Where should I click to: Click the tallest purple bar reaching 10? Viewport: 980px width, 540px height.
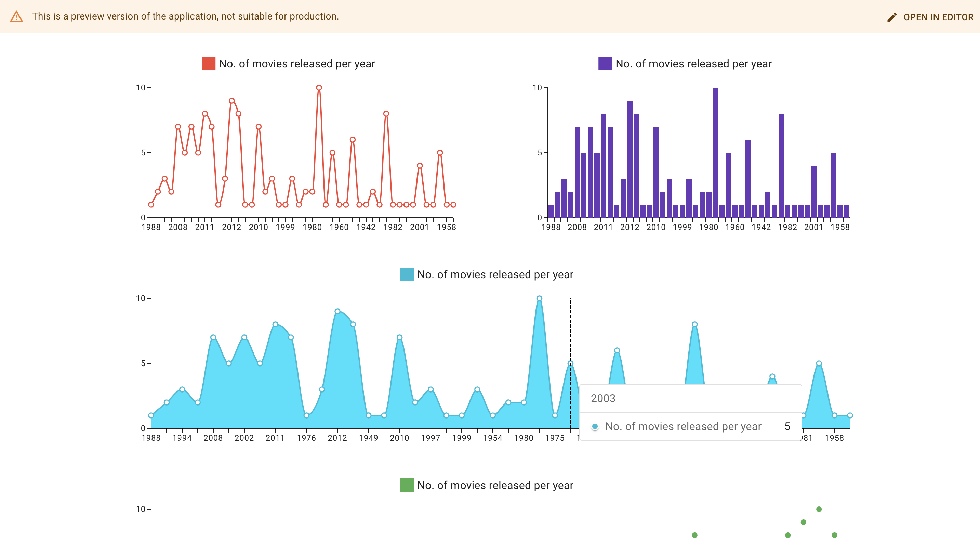tap(715, 152)
